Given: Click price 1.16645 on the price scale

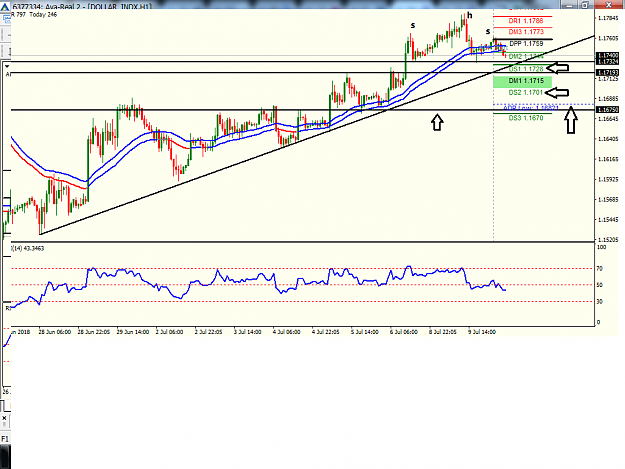Looking at the screenshot, I should click(608, 119).
